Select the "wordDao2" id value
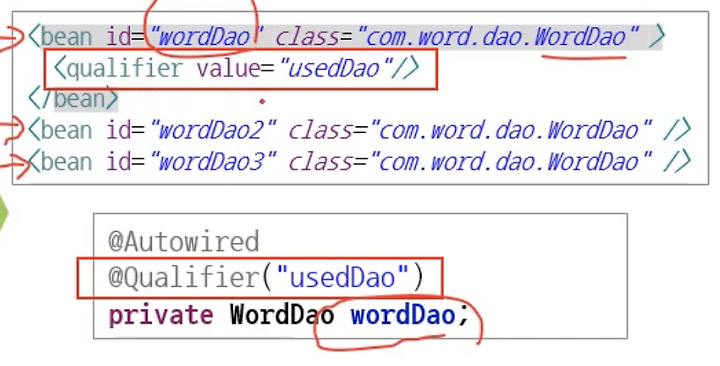 (214, 131)
